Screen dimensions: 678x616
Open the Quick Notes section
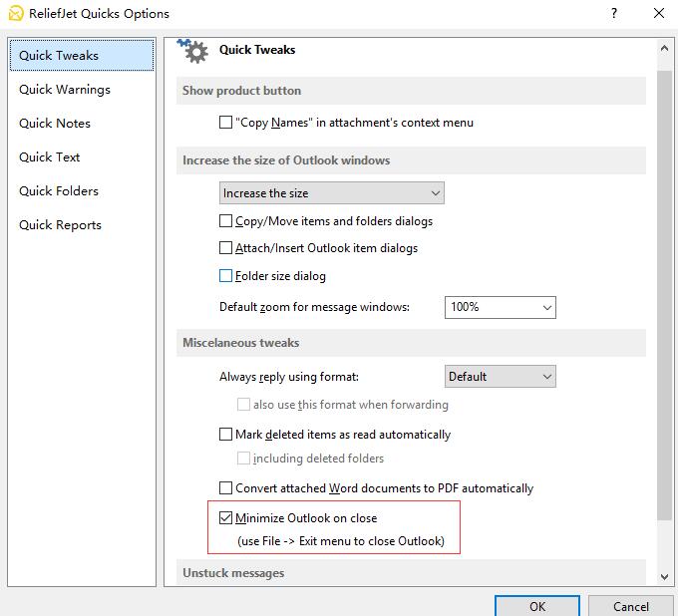[x=55, y=124]
